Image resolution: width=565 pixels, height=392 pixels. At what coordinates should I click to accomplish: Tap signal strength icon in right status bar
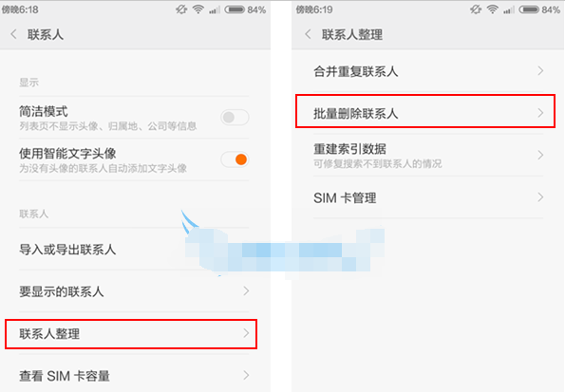(x=509, y=10)
